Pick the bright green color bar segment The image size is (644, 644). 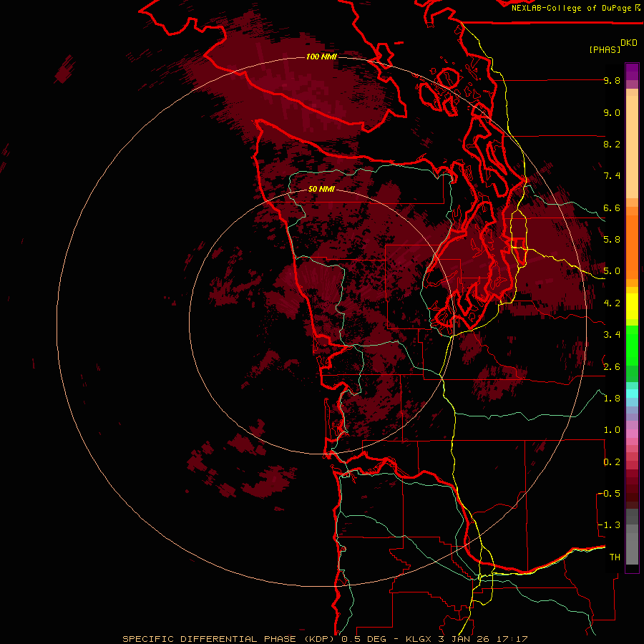point(632,345)
